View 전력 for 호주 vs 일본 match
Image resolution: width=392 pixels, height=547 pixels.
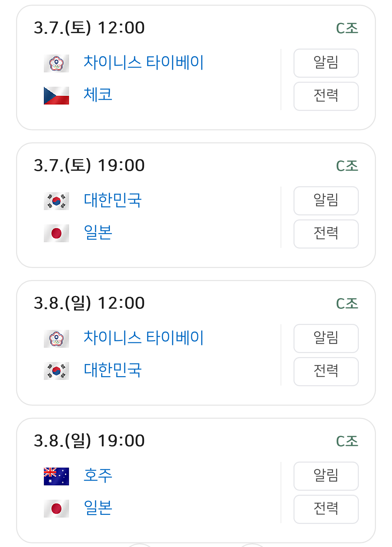point(326,509)
